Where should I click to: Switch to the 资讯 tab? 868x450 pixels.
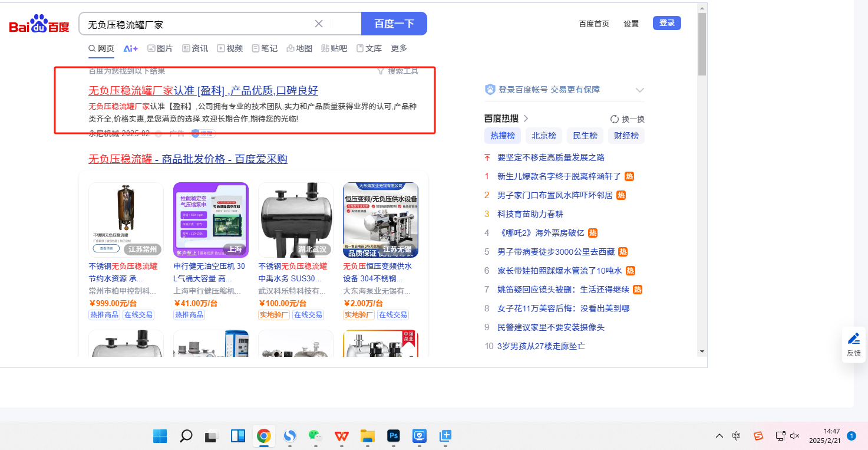[x=195, y=48]
